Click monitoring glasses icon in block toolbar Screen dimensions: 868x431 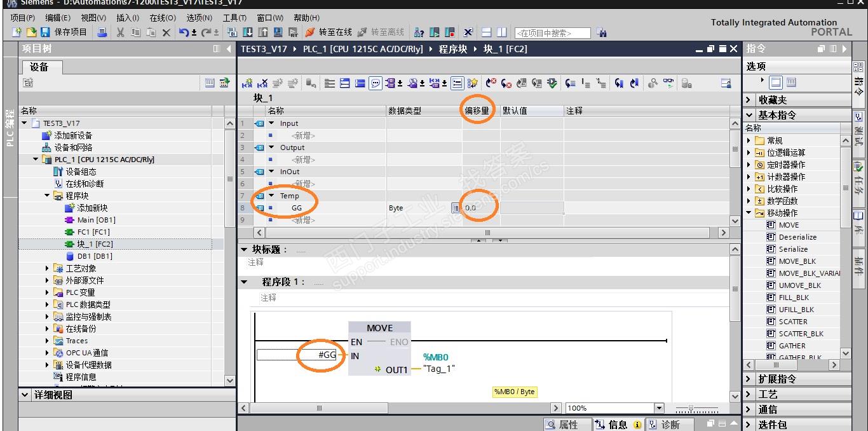(x=668, y=83)
